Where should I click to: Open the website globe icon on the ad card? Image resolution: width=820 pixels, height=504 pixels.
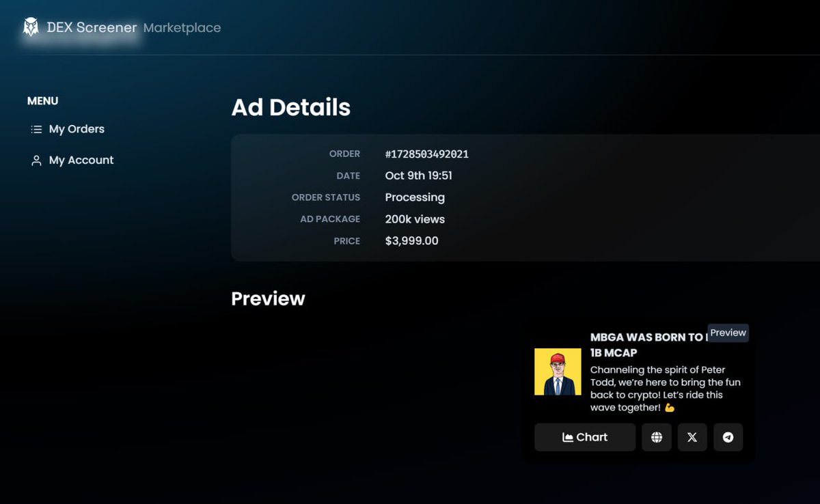pyautogui.click(x=656, y=437)
